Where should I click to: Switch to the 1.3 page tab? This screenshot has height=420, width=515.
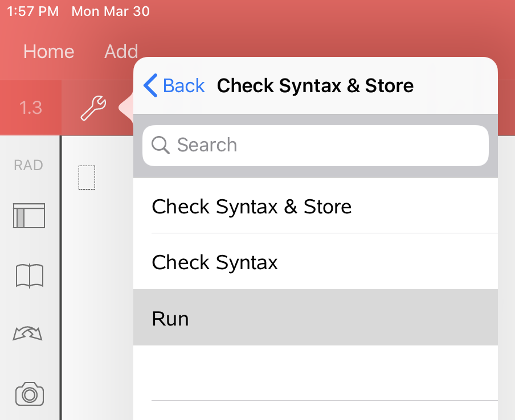pos(31,108)
